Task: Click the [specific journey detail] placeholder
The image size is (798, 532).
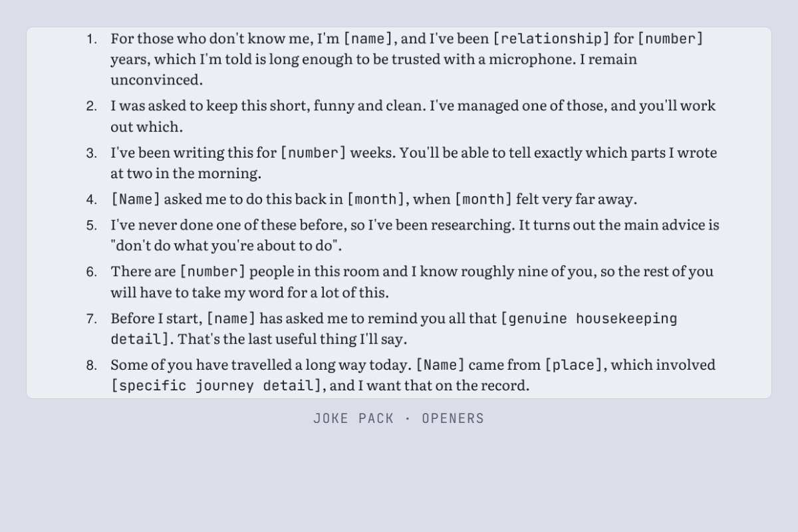Action: click(x=217, y=386)
